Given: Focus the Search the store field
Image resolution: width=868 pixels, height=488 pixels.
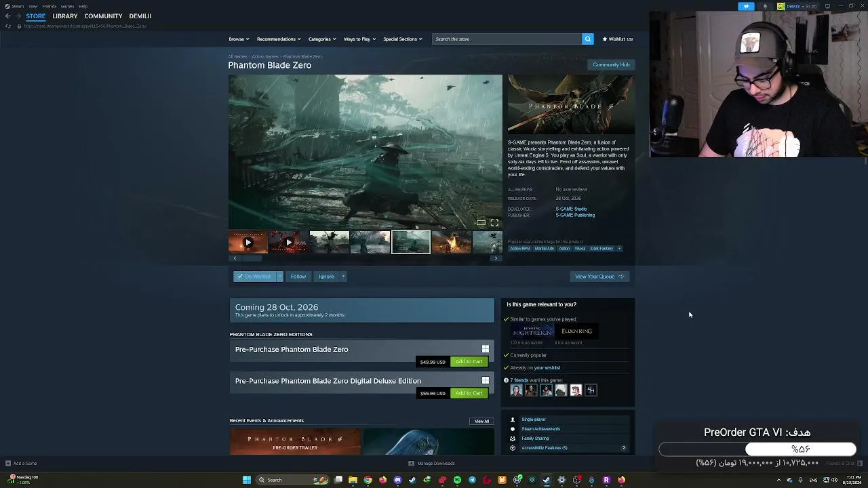Looking at the screenshot, I should (507, 39).
